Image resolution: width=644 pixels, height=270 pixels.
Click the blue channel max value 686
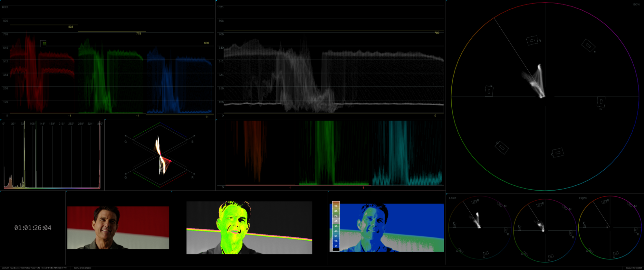[x=207, y=43]
